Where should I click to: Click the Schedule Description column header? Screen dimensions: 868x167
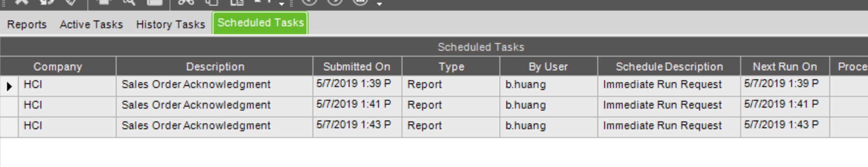click(x=669, y=67)
